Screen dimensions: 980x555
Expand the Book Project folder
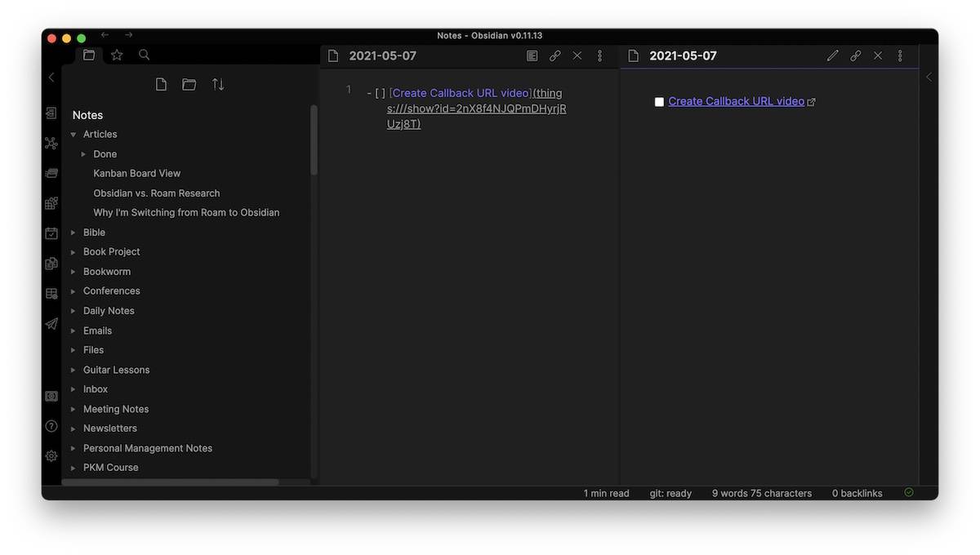(73, 252)
